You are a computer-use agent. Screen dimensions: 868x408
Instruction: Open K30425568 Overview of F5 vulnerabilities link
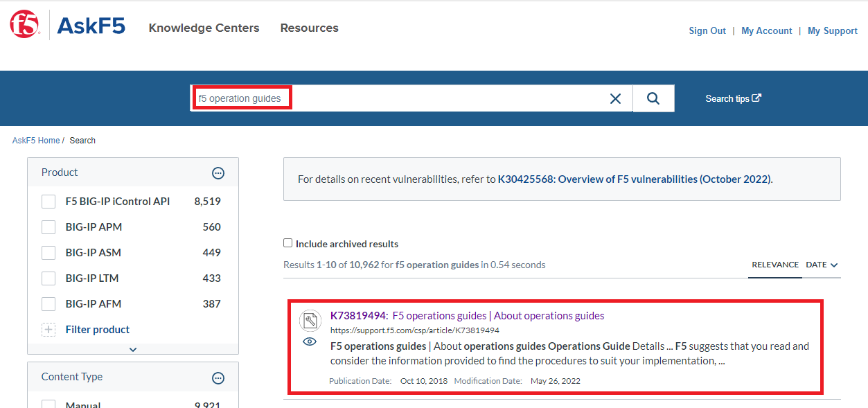635,179
